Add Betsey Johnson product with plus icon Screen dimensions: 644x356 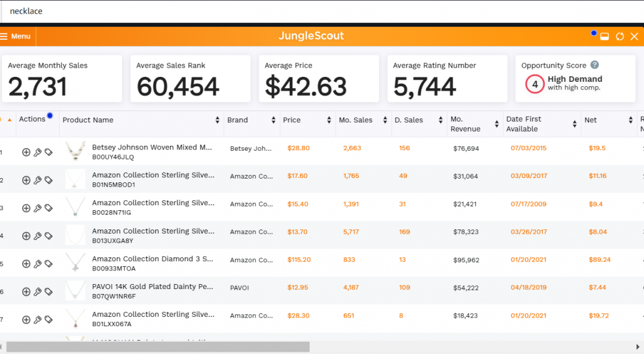(26, 153)
